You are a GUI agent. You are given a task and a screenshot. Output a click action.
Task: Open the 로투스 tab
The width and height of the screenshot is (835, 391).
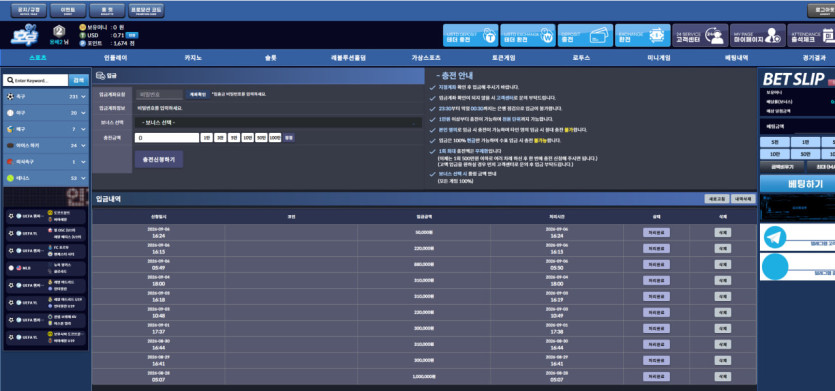(581, 58)
